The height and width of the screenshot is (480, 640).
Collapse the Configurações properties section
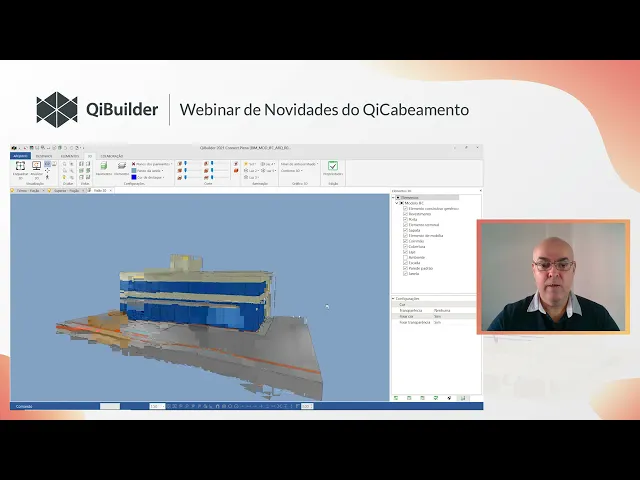click(x=393, y=299)
